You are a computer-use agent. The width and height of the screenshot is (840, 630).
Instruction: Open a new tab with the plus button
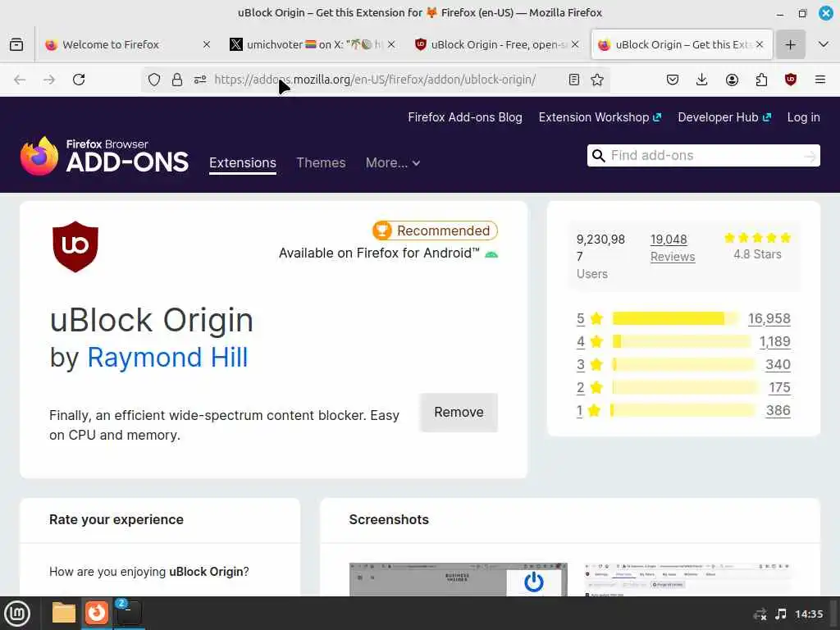(x=790, y=44)
